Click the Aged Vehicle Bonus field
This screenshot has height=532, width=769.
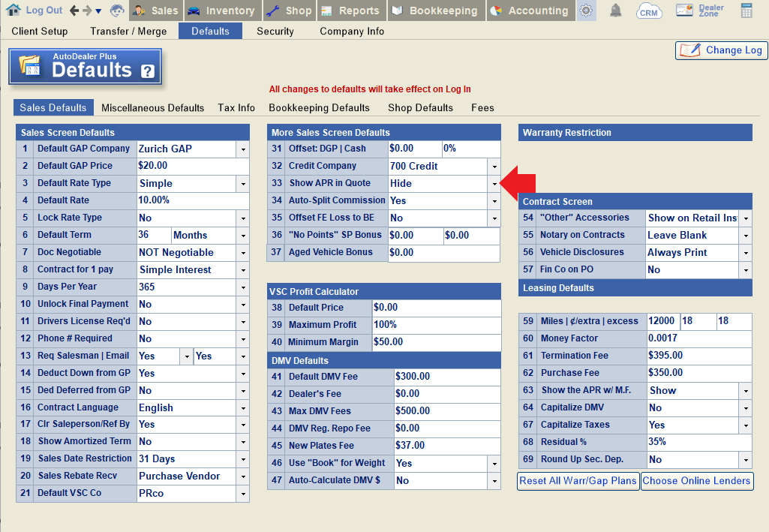point(444,253)
